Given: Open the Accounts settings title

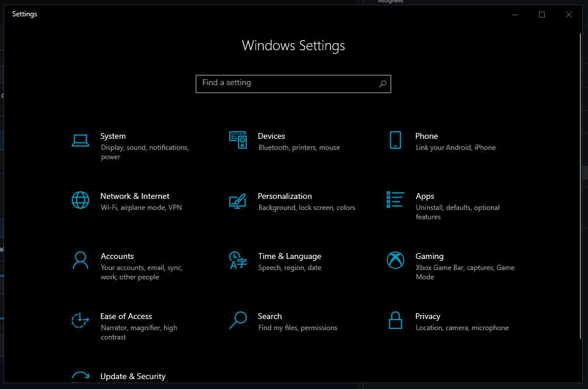Looking at the screenshot, I should (x=117, y=257).
